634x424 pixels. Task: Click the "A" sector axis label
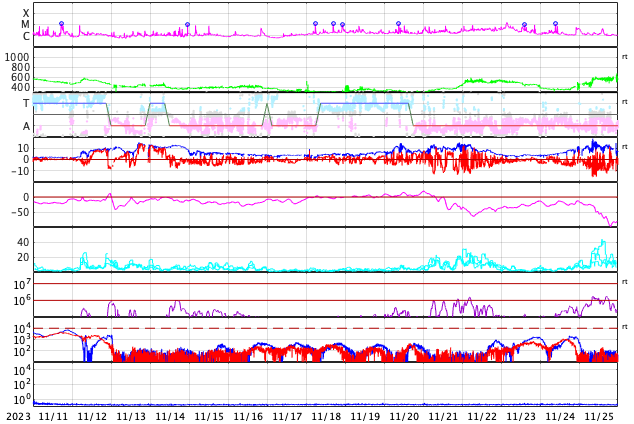[26, 126]
